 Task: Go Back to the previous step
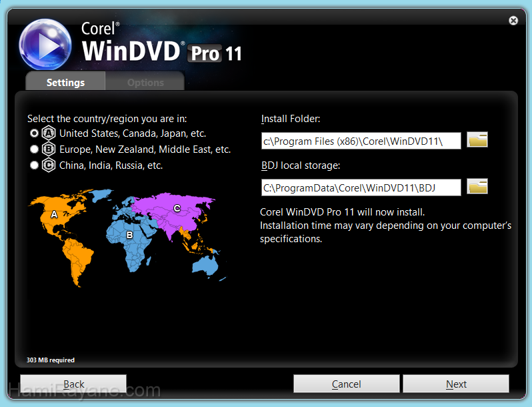tap(73, 384)
